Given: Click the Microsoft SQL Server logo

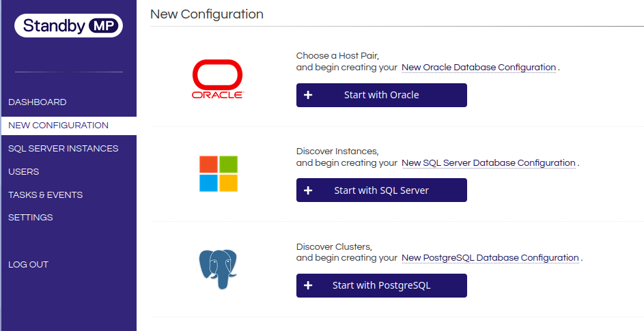Looking at the screenshot, I should pyautogui.click(x=219, y=174).
